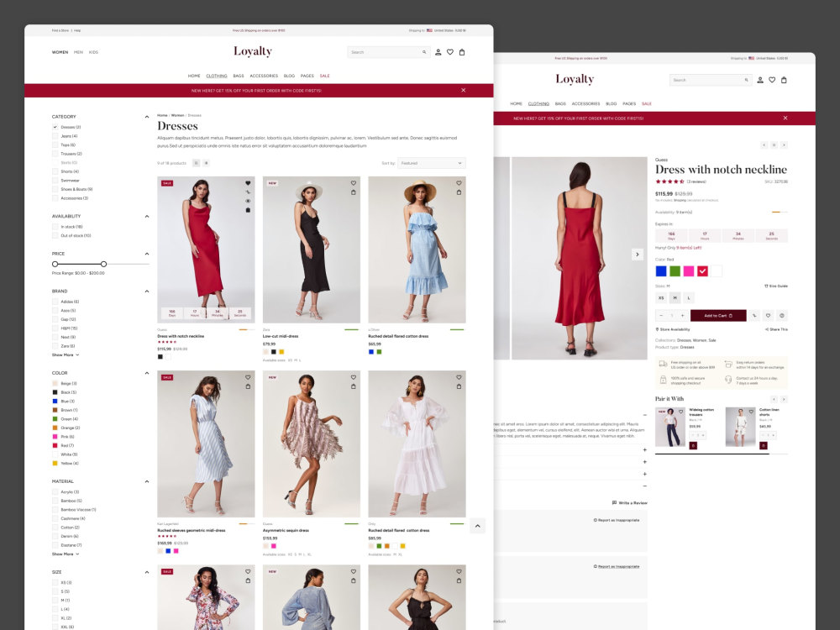This screenshot has width=840, height=630.
Task: Select Women tab in top header
Action: pos(60,52)
